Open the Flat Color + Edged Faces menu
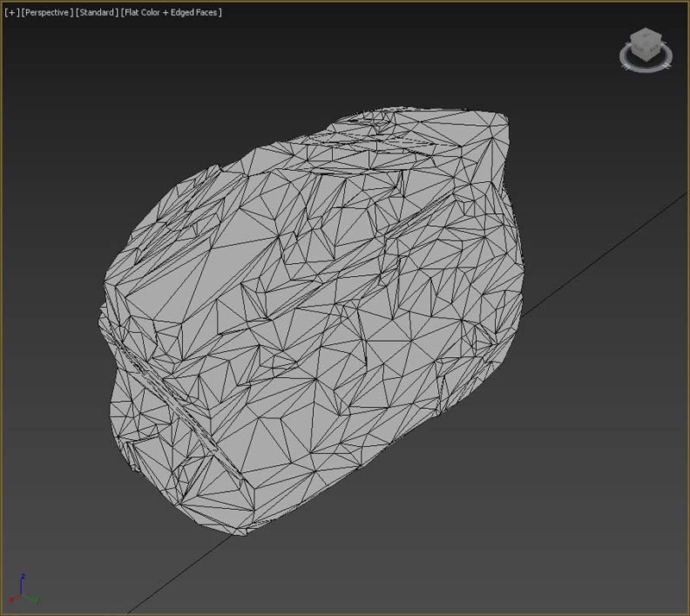The width and height of the screenshot is (690, 616). pyautogui.click(x=171, y=13)
